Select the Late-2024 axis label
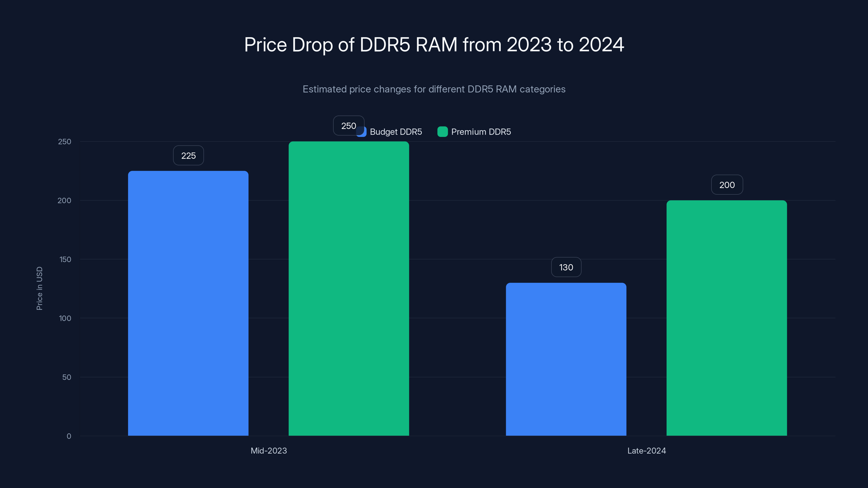Viewport: 868px width, 488px height. (646, 451)
